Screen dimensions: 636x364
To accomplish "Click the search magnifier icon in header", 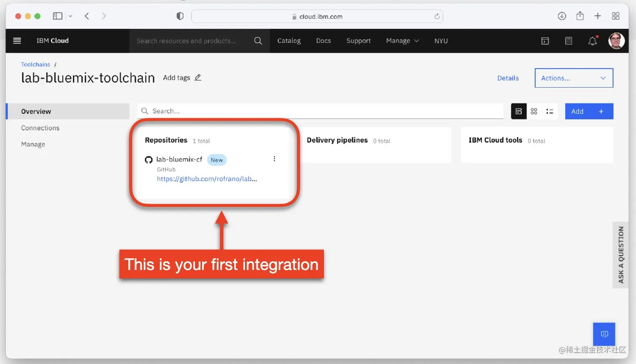I will pyautogui.click(x=258, y=41).
